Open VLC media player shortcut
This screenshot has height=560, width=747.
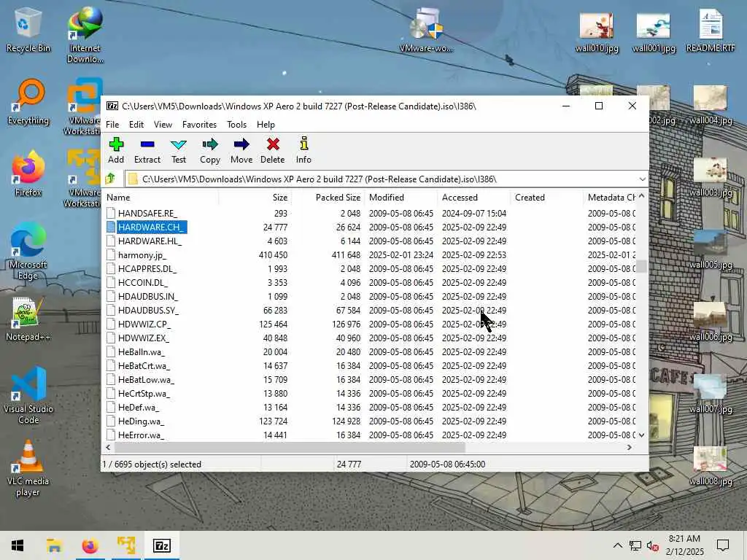(28, 467)
